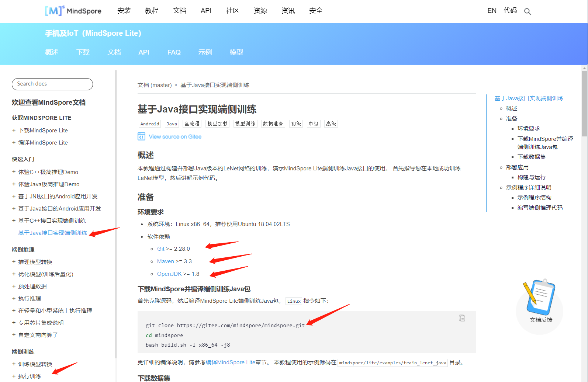The height and width of the screenshot is (382, 588).
Task: Jump to 示例程序详细说明 in page outline
Action: pos(529,188)
